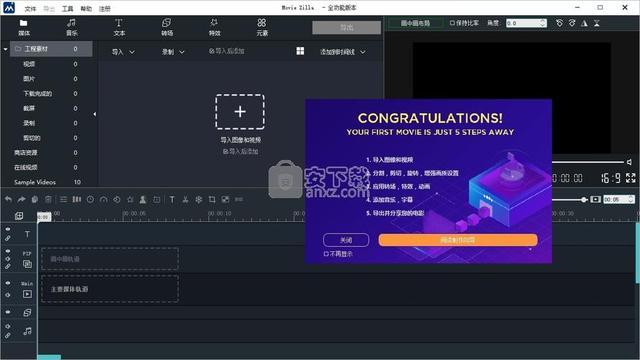Click the Undo arrow in timeline toolbar

9,199
